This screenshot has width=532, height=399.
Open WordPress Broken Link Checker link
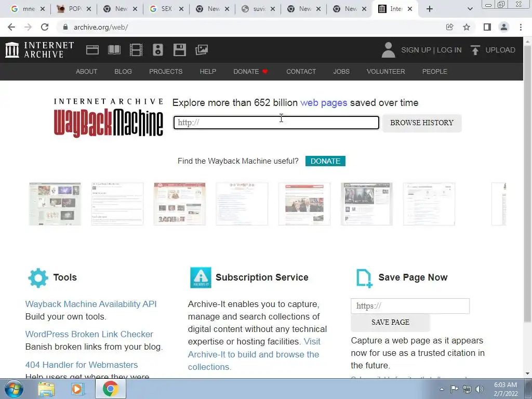click(x=89, y=334)
